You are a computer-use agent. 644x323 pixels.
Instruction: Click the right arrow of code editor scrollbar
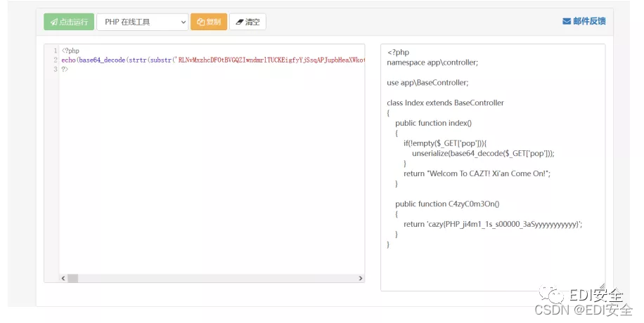361,278
